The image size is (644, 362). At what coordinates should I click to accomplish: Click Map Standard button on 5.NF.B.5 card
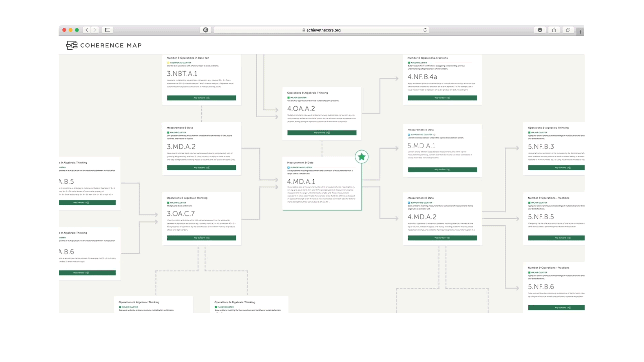pos(556,238)
